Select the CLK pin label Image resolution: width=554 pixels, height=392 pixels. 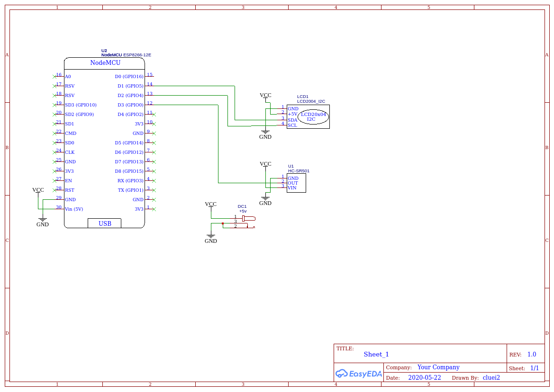(70, 152)
